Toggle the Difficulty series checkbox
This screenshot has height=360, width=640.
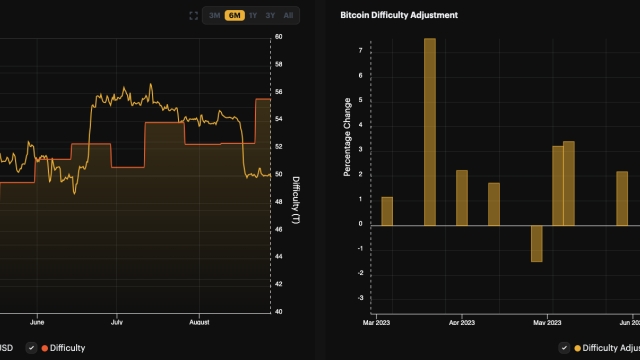click(x=31, y=348)
